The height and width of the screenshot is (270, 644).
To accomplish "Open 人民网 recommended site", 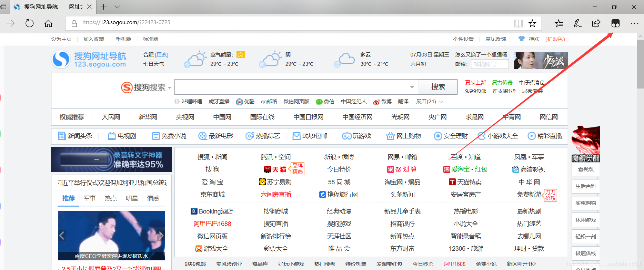I will [x=111, y=117].
